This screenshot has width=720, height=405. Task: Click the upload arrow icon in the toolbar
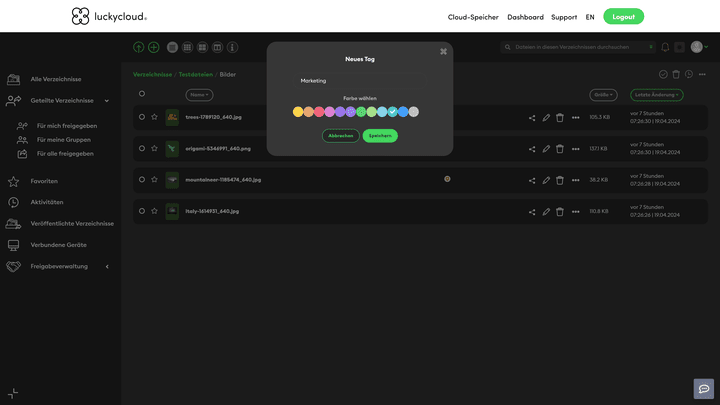[139, 47]
